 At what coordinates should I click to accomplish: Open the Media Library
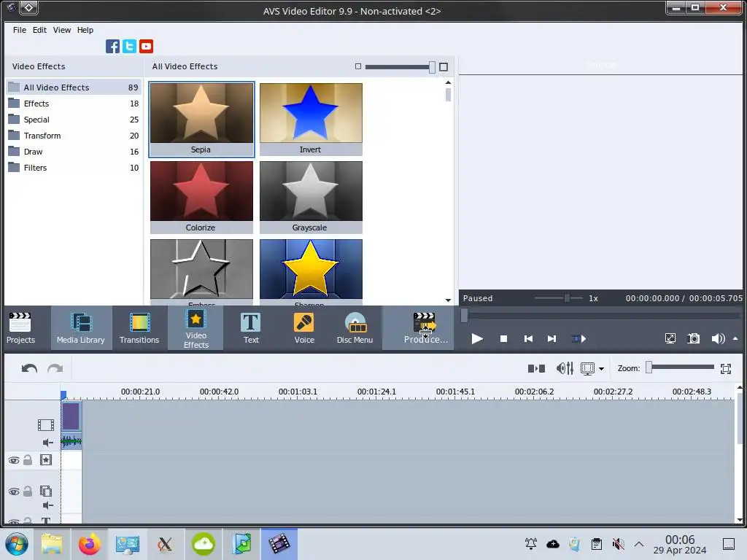coord(80,328)
